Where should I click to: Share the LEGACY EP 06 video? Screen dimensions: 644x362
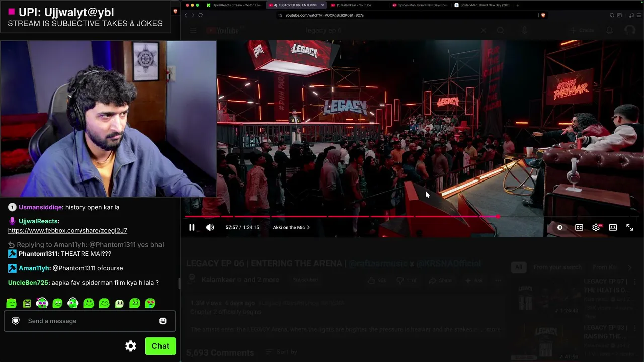pos(441,280)
